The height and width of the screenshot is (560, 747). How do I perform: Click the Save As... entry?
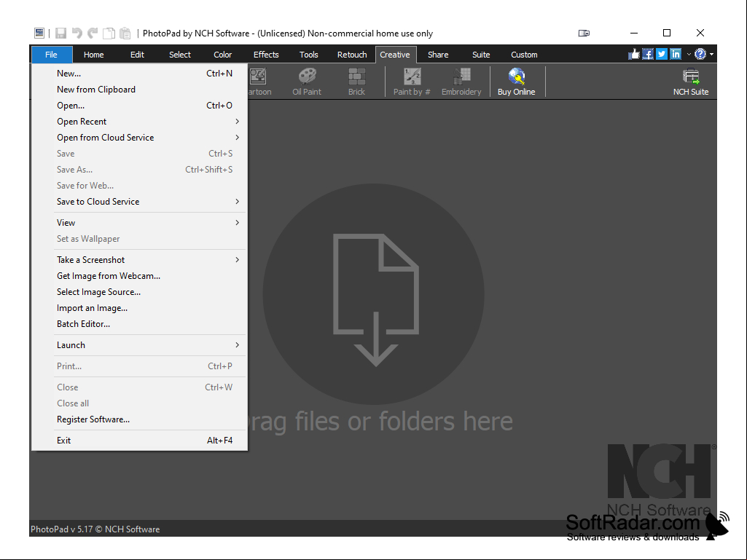click(x=140, y=170)
